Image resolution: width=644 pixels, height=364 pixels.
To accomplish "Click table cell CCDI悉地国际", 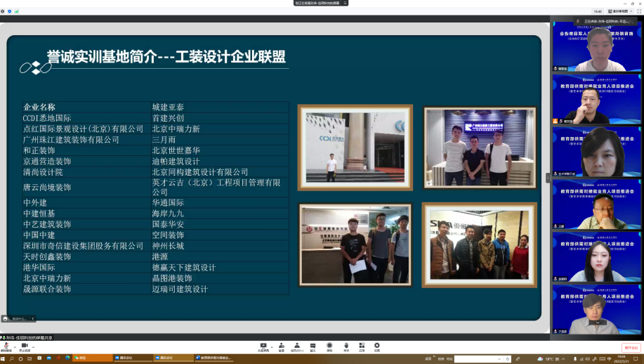I will [86, 118].
